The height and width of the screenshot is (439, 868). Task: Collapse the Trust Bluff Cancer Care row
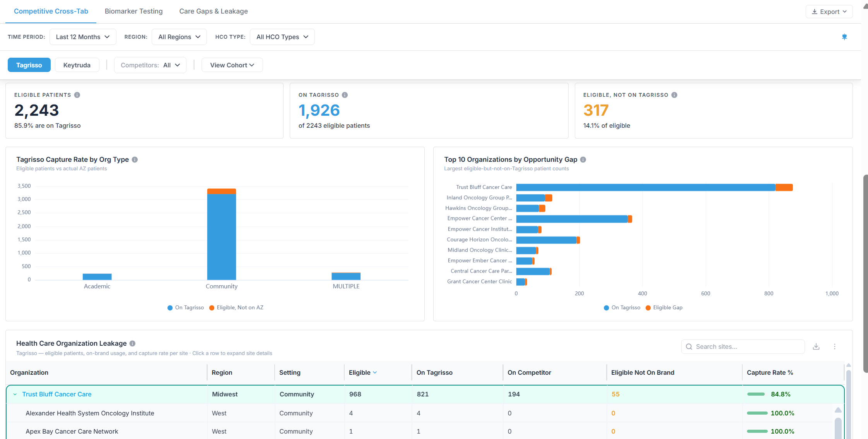[x=15, y=394]
